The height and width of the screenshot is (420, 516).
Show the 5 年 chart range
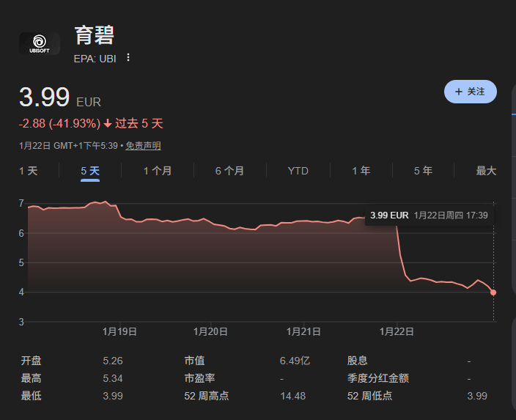423,171
